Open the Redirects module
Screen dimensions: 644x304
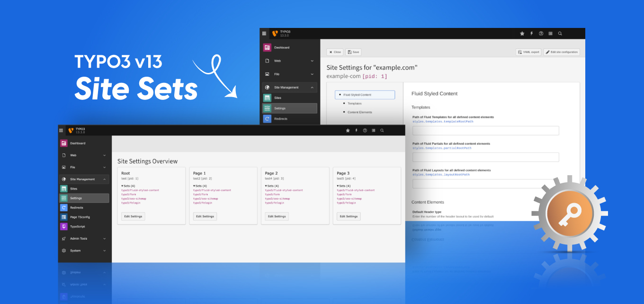tap(78, 207)
